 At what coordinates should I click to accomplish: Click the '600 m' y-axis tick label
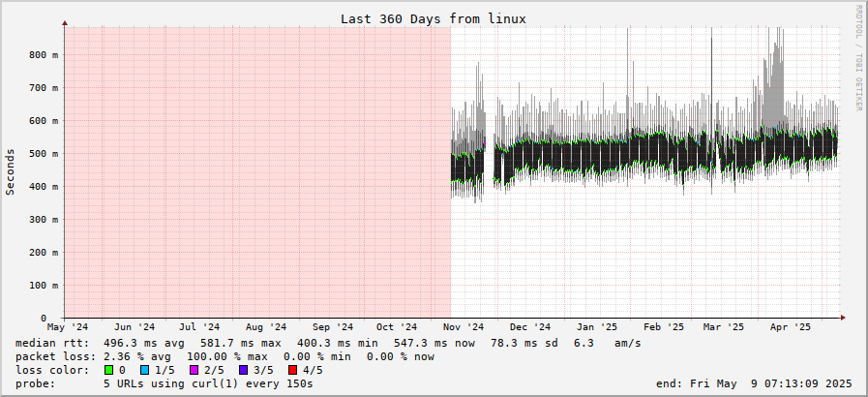tap(44, 120)
